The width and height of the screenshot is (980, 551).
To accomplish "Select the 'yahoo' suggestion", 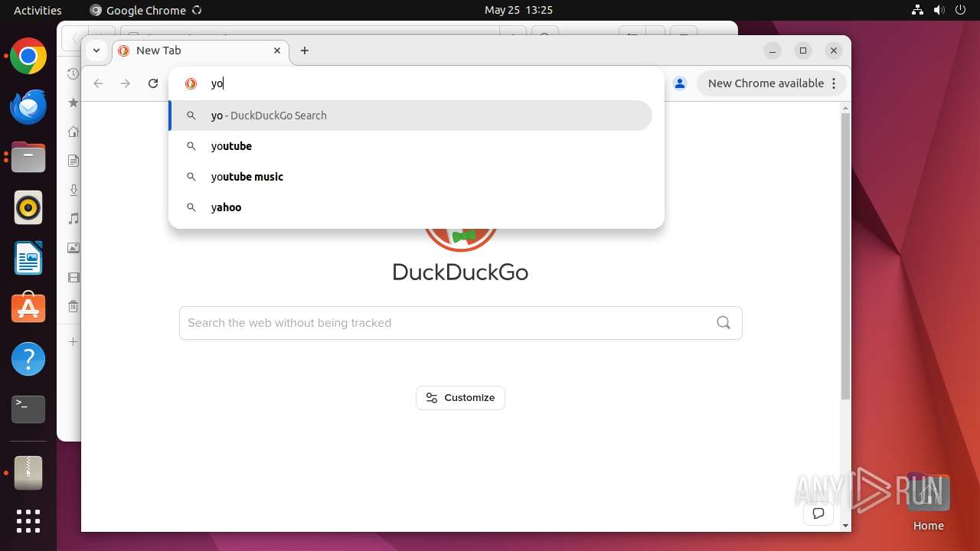I will coord(410,207).
